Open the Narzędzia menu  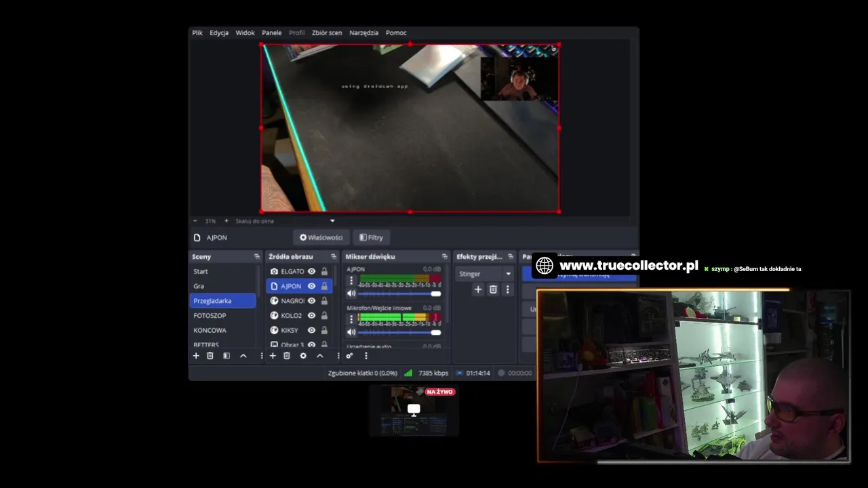coord(363,33)
